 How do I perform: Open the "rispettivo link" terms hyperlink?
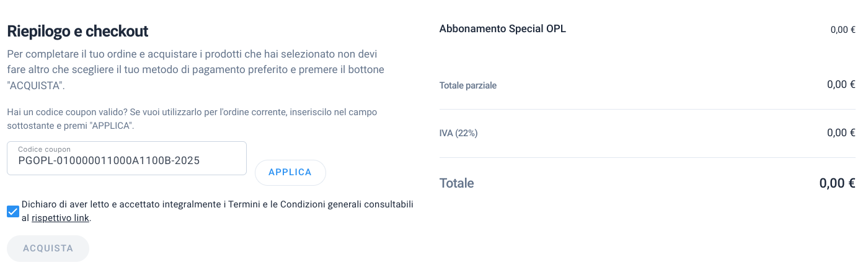pos(61,218)
